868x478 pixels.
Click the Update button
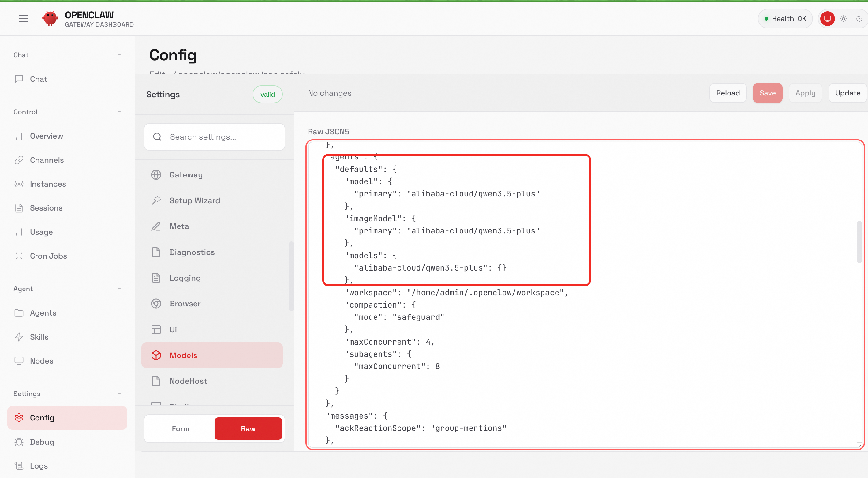[x=847, y=93]
